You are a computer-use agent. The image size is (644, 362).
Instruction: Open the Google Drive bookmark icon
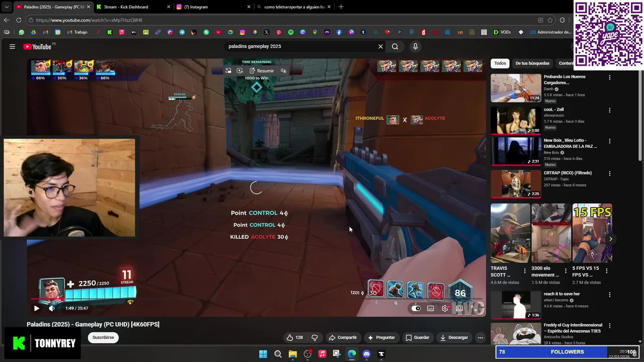click(33, 32)
